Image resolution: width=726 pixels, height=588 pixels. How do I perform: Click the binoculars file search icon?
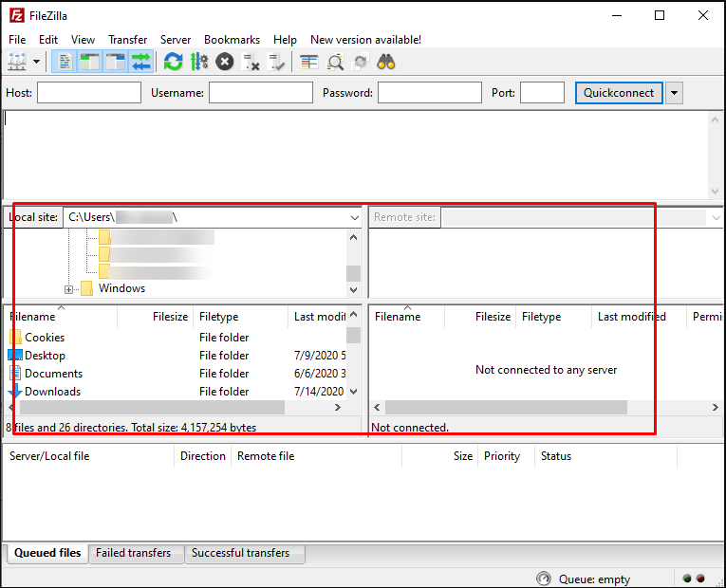coord(386,62)
